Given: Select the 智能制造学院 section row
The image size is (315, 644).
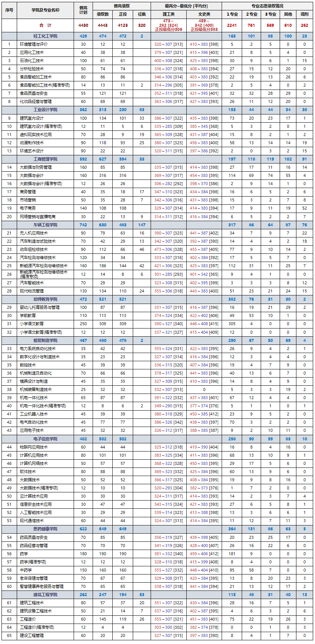Looking at the screenshot, I should [x=157, y=340].
